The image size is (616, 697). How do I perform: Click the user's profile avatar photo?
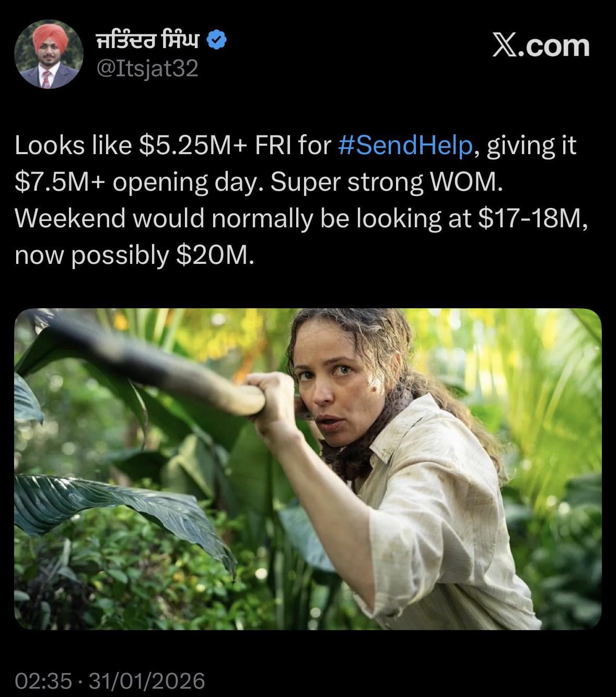(x=49, y=56)
